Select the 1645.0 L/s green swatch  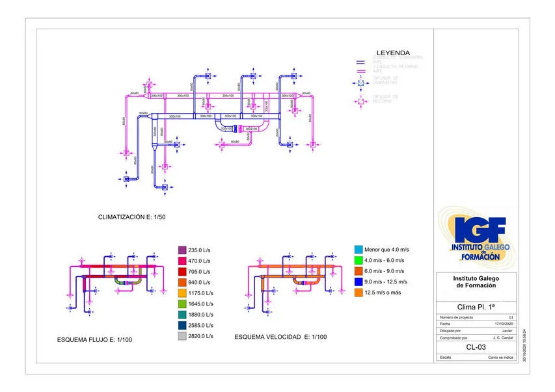click(x=182, y=304)
